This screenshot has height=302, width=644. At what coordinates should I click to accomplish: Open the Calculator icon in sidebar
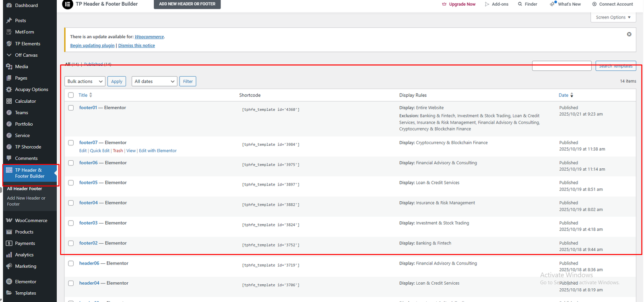click(9, 101)
